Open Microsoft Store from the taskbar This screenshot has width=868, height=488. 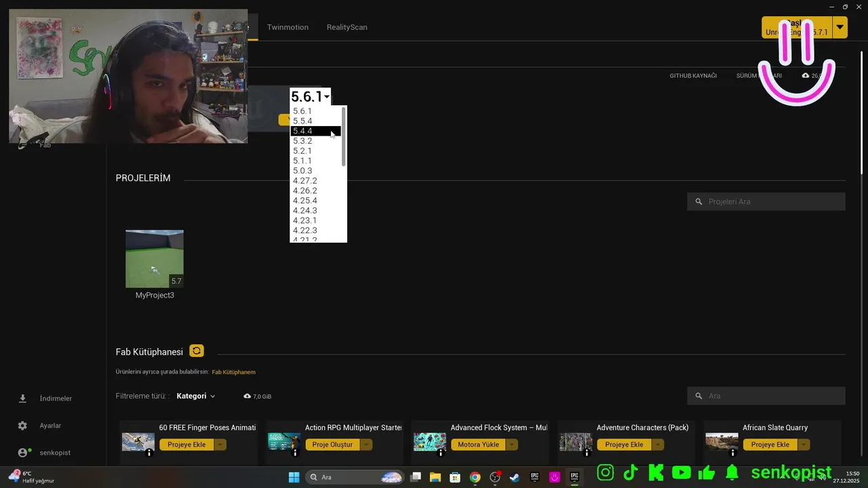[455, 477]
